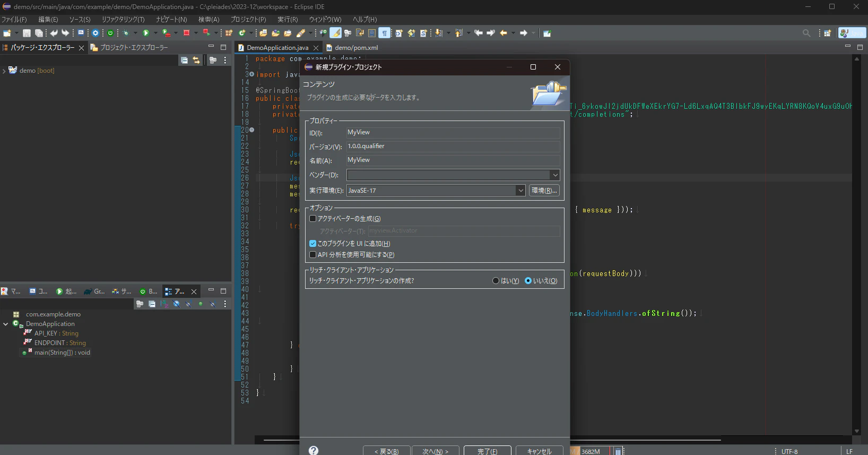Collapse the DemoApplication node in Outline
This screenshot has height=455, width=868.
5,324
